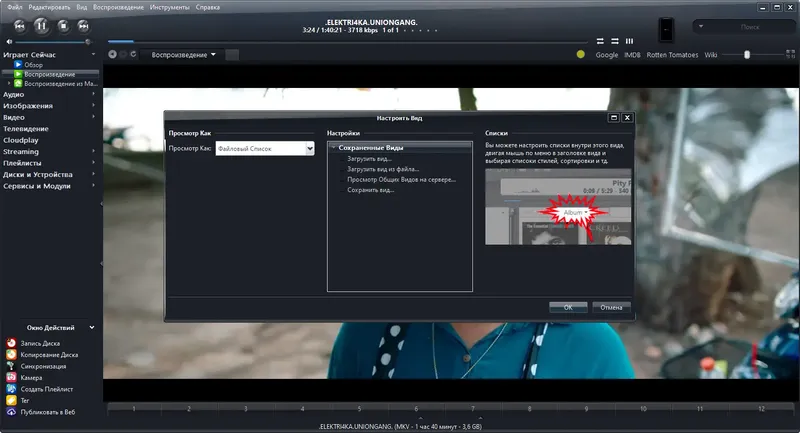Screen dimensions: 800x433
Task: Click the phone-shaped display icon
Action: coord(666,30)
